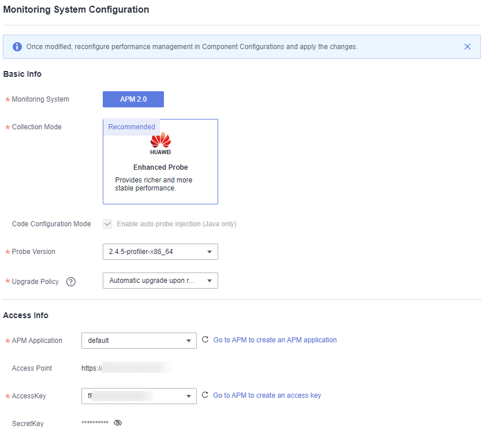Refresh the AccessKey list
Viewport: 482px width, 448px height.
[x=205, y=395]
